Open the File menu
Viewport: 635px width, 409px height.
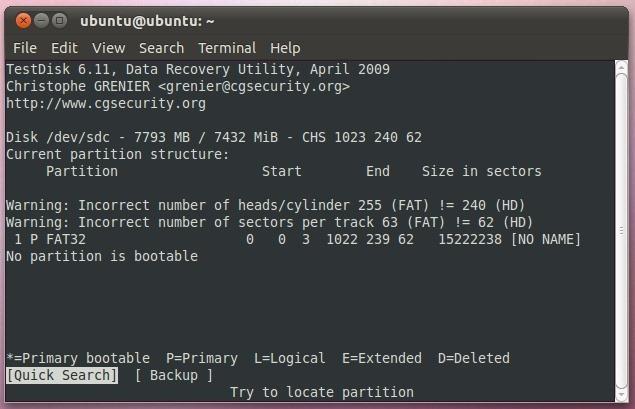pyautogui.click(x=25, y=48)
